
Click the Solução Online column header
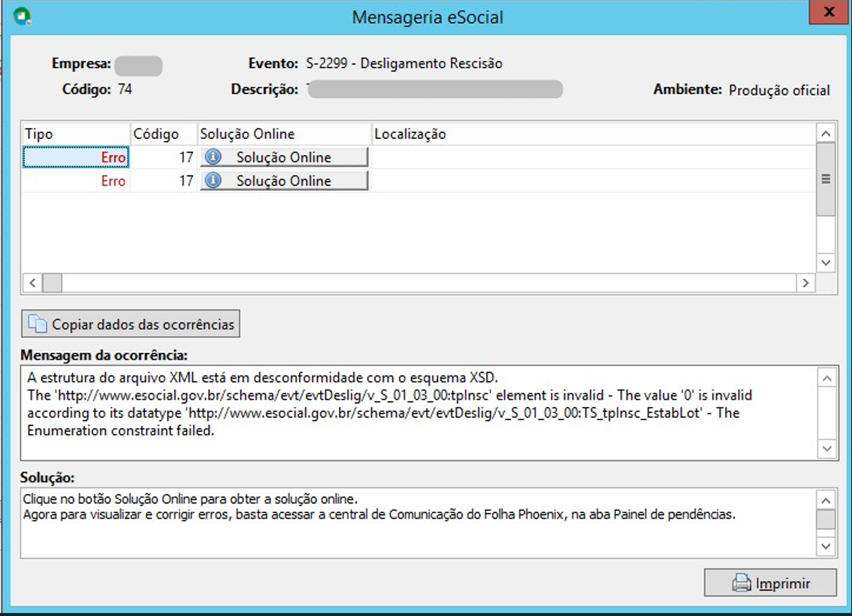[x=284, y=134]
